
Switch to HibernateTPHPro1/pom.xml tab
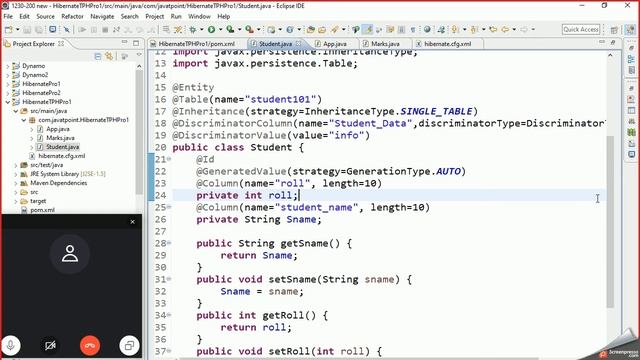tap(196, 44)
